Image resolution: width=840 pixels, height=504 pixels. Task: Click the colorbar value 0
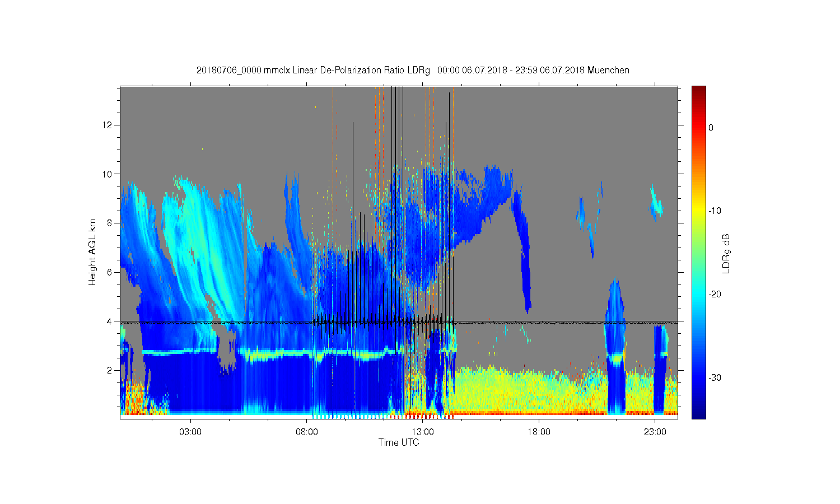pos(711,128)
